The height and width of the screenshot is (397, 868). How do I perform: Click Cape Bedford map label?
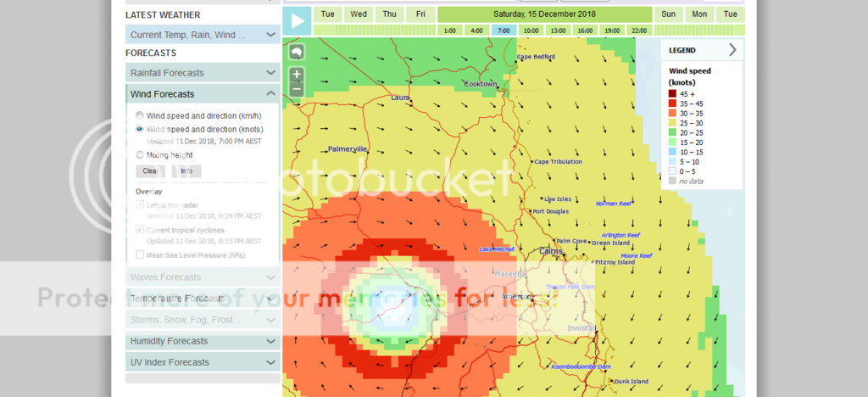(536, 57)
